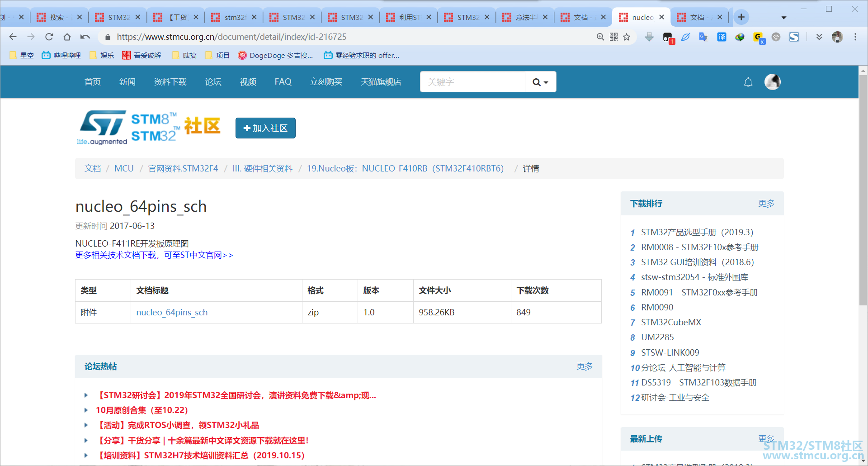Open STM32 GUI培训资料 (2018.6) ranking item

tap(698, 262)
